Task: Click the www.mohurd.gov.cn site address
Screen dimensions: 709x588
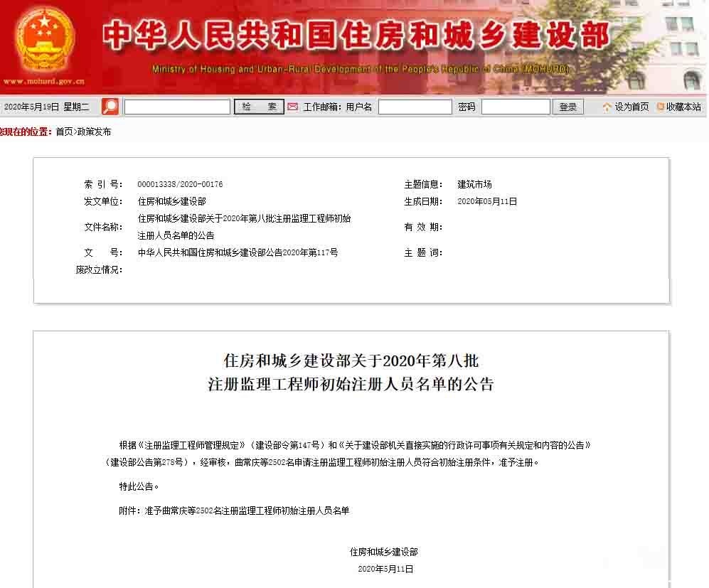Action: point(44,81)
